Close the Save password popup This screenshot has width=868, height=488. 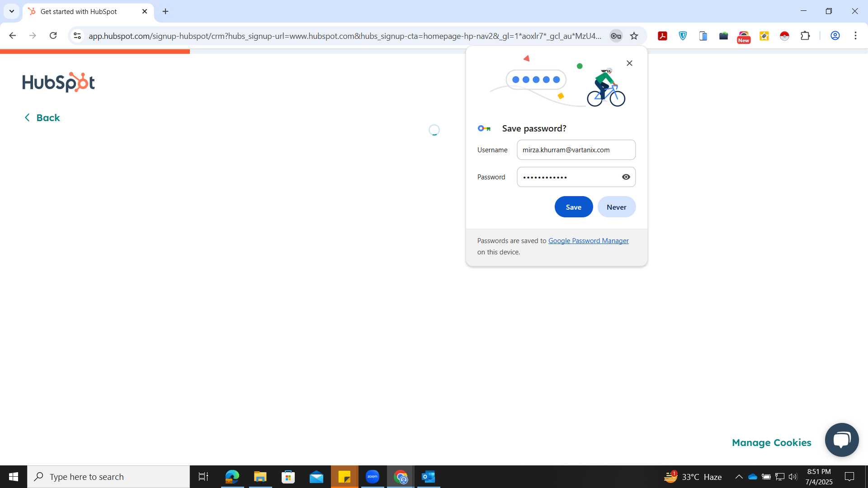click(629, 63)
